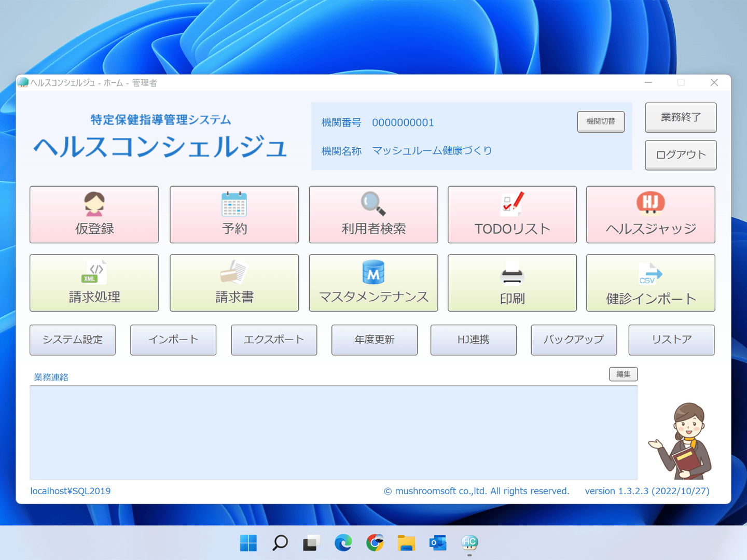
Task: Open 健診インポート CSV tile
Action: point(651,283)
